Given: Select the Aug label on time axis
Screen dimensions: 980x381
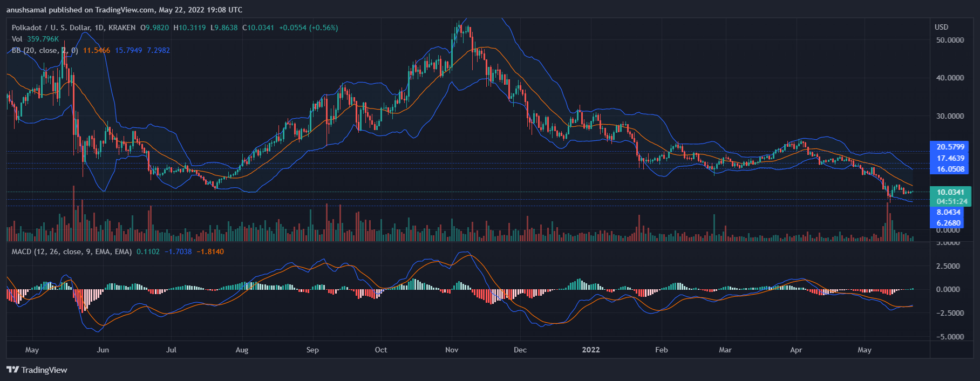Looking at the screenshot, I should [x=242, y=350].
